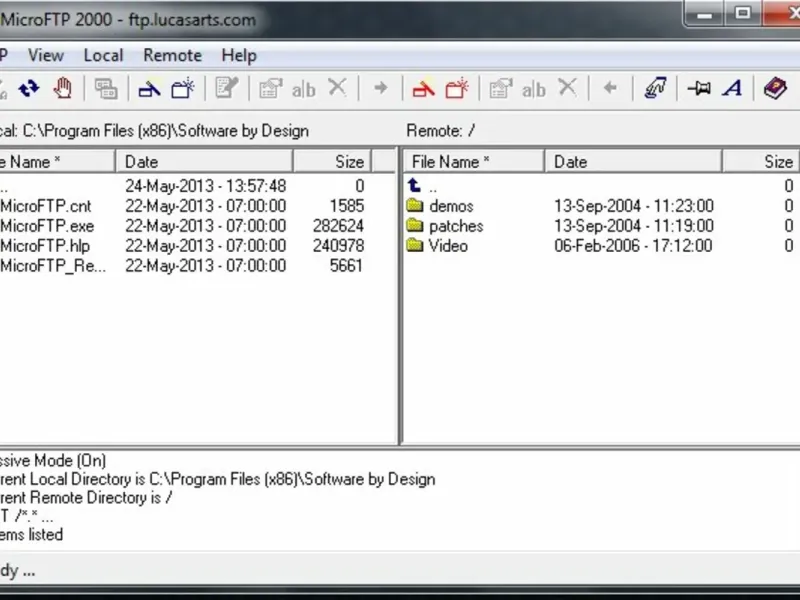Image resolution: width=800 pixels, height=600 pixels.
Task: Maximize the MicroFTP 2000 window
Action: 742,13
